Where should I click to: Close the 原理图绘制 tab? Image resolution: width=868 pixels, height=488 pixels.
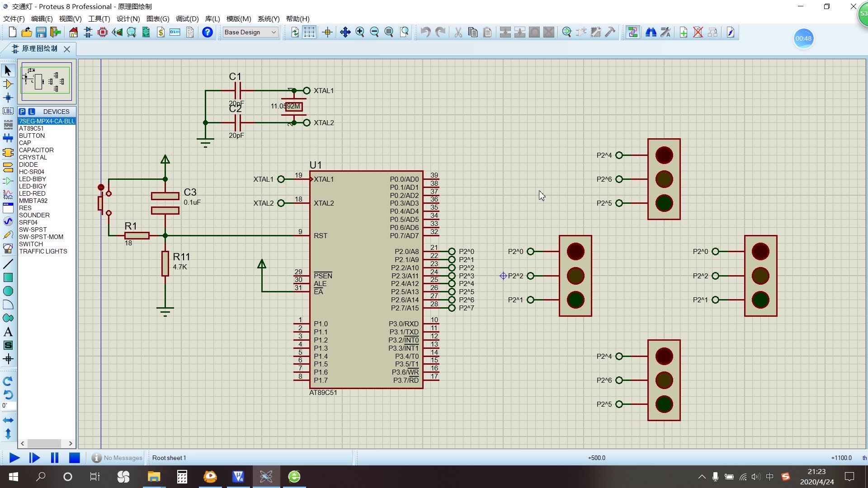pyautogui.click(x=67, y=49)
